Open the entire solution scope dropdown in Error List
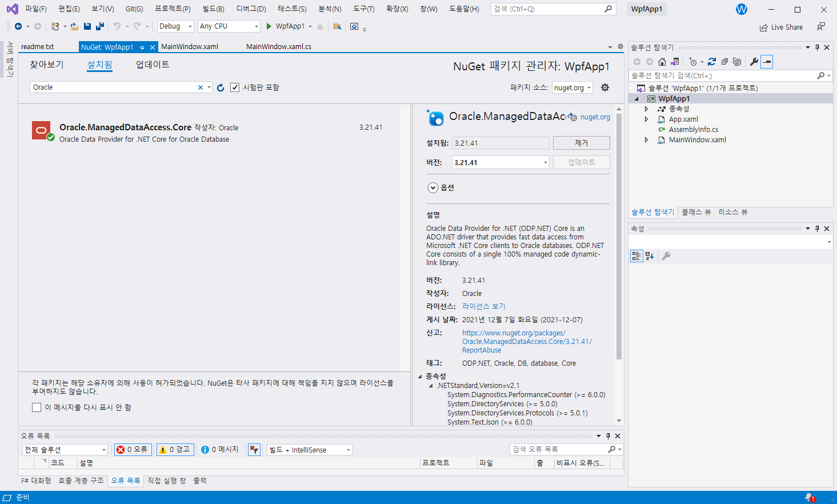The image size is (837, 504). 65,450
